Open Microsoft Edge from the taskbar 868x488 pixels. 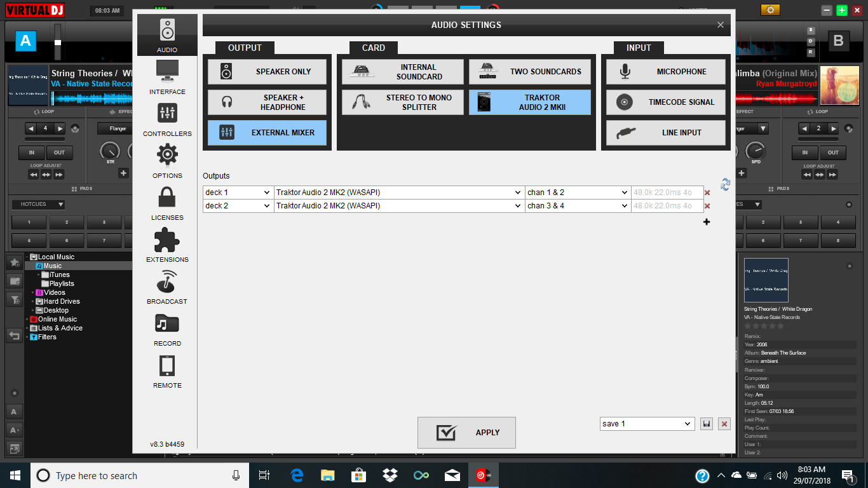(x=297, y=475)
